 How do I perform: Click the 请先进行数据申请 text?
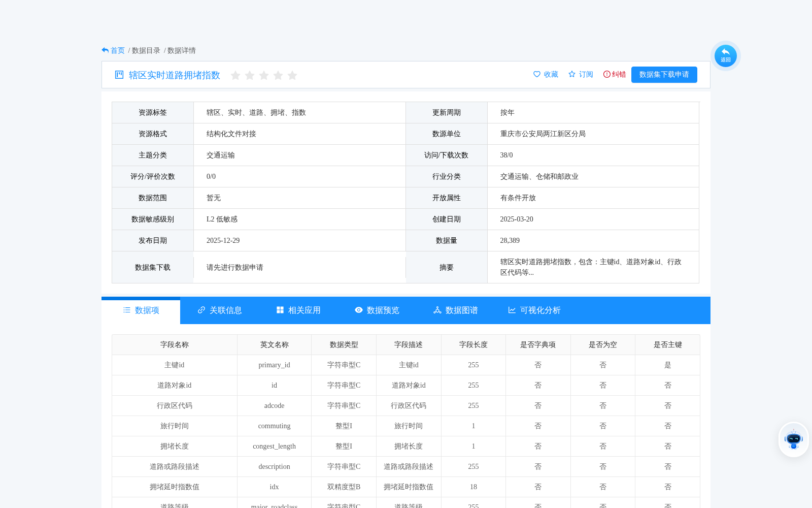tap(235, 268)
